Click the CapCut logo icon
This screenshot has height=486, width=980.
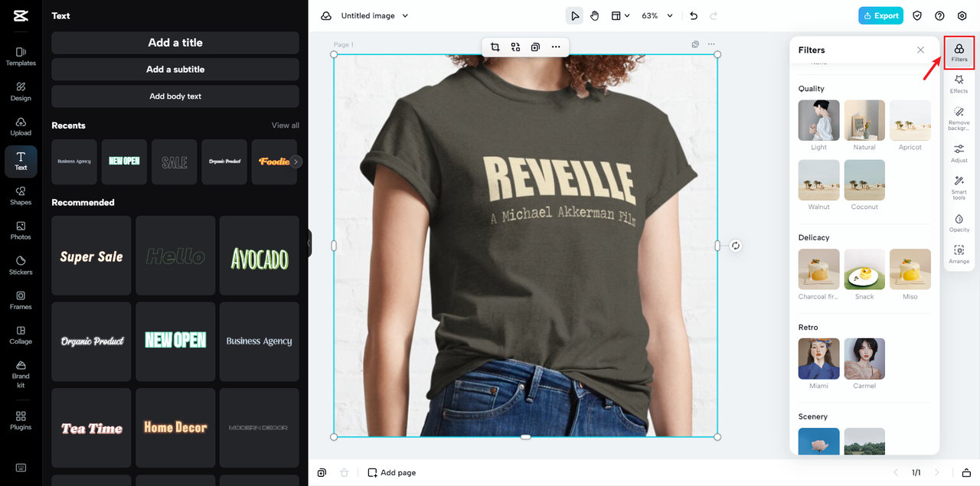(21, 15)
